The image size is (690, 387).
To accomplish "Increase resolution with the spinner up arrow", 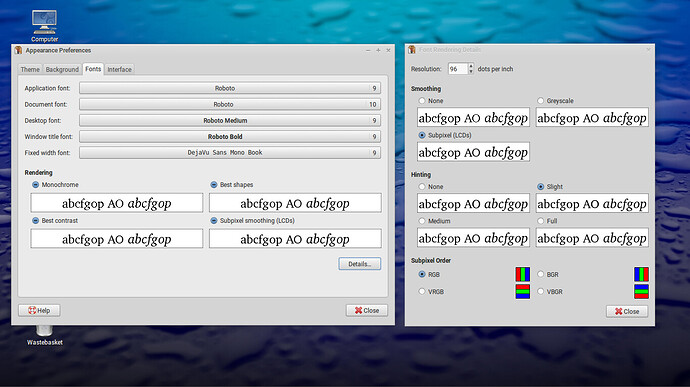I will tap(471, 66).
